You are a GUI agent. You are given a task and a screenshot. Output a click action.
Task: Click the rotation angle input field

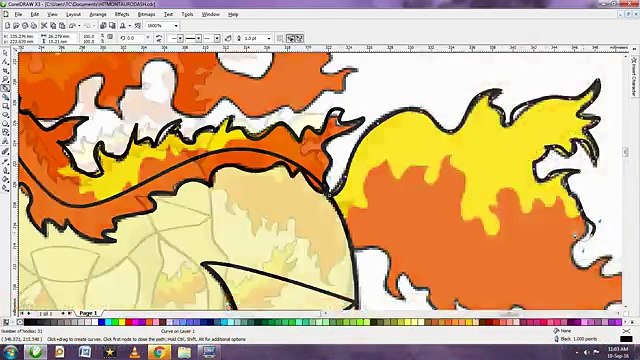[135, 38]
